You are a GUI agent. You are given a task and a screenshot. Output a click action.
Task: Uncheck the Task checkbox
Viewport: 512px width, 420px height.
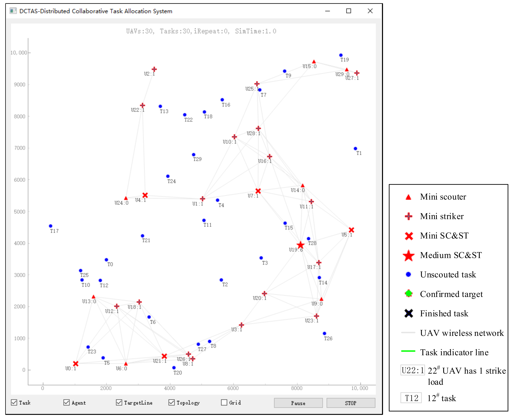[x=14, y=402]
